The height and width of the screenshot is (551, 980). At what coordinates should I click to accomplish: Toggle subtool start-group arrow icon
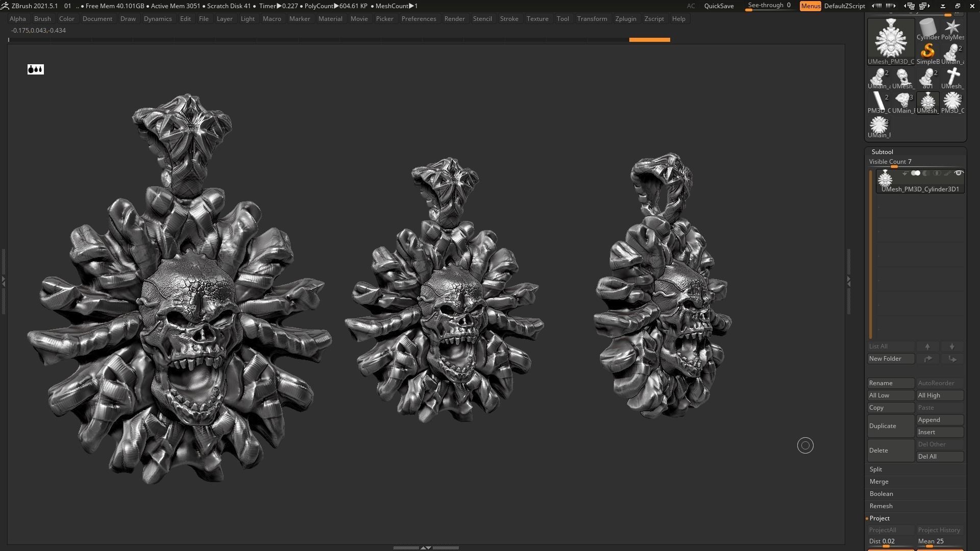(905, 173)
